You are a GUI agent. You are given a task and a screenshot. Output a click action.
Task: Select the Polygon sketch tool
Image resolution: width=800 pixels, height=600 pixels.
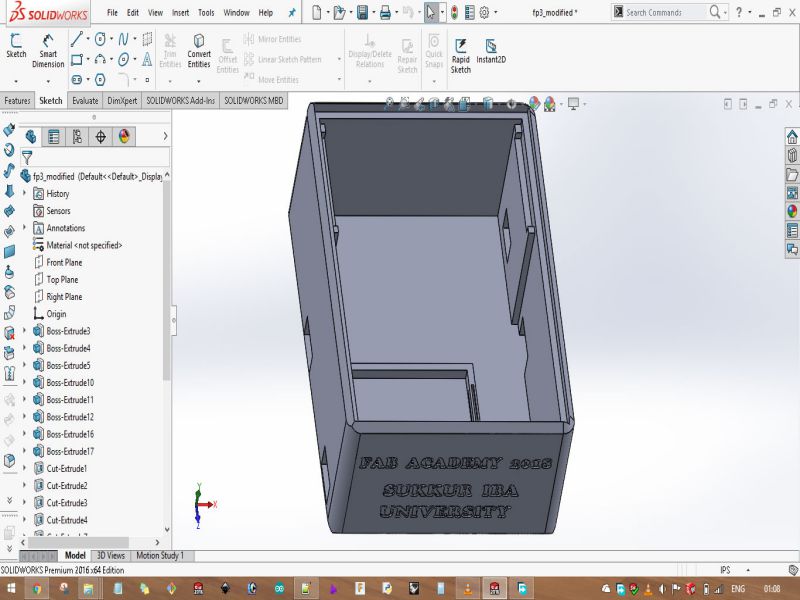tap(101, 80)
